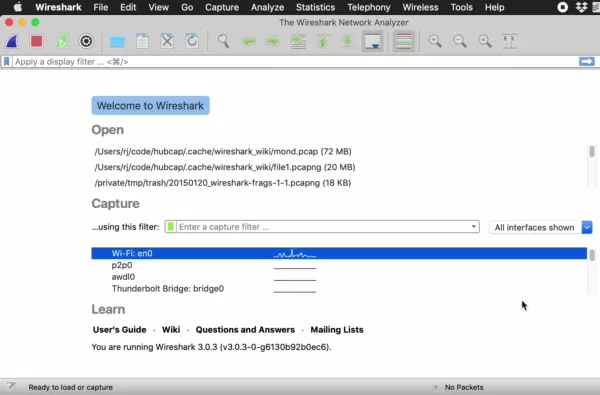Viewport: 600px width, 395px height.
Task: Open the Wiki link
Action: click(171, 330)
